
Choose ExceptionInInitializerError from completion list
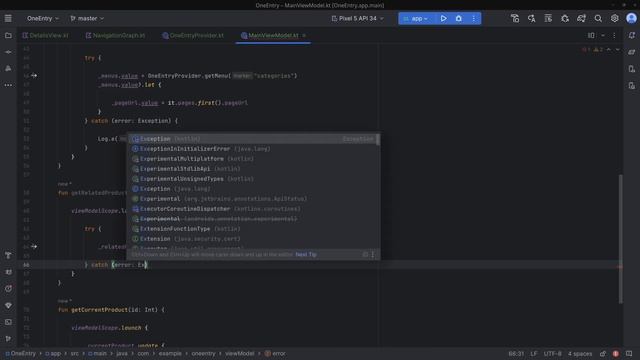coord(253,149)
